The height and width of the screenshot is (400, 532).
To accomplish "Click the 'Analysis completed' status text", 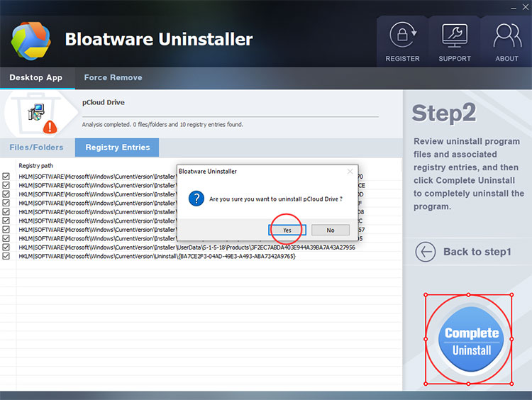I will 162,125.
